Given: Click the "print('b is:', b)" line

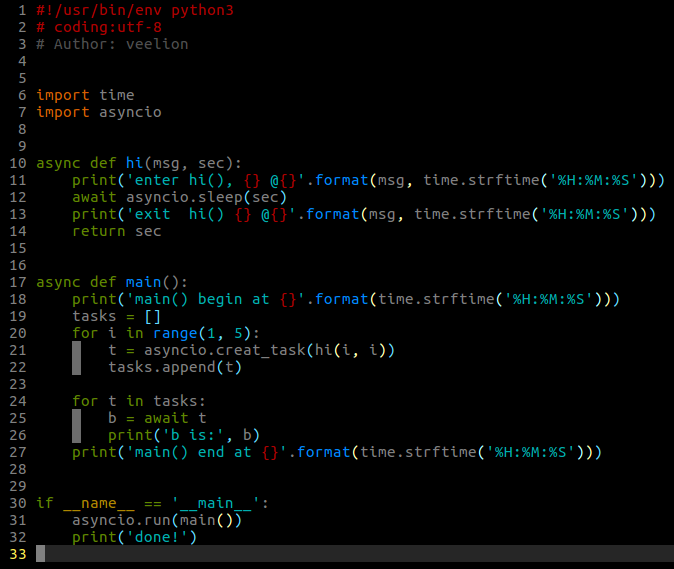Looking at the screenshot, I should 184,436.
